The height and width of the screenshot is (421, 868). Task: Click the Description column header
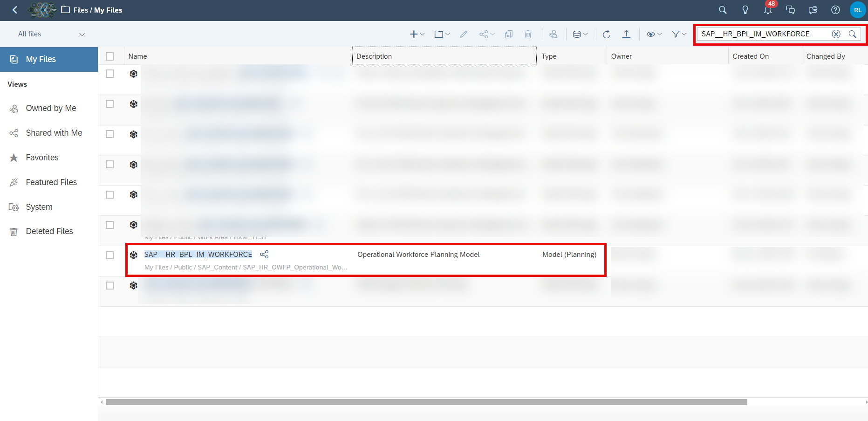444,56
